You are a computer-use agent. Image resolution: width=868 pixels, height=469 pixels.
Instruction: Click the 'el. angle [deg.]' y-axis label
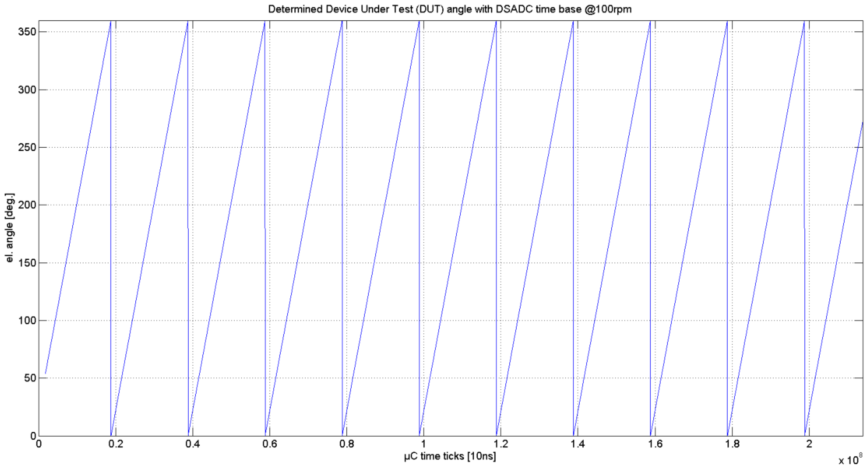coord(10,228)
